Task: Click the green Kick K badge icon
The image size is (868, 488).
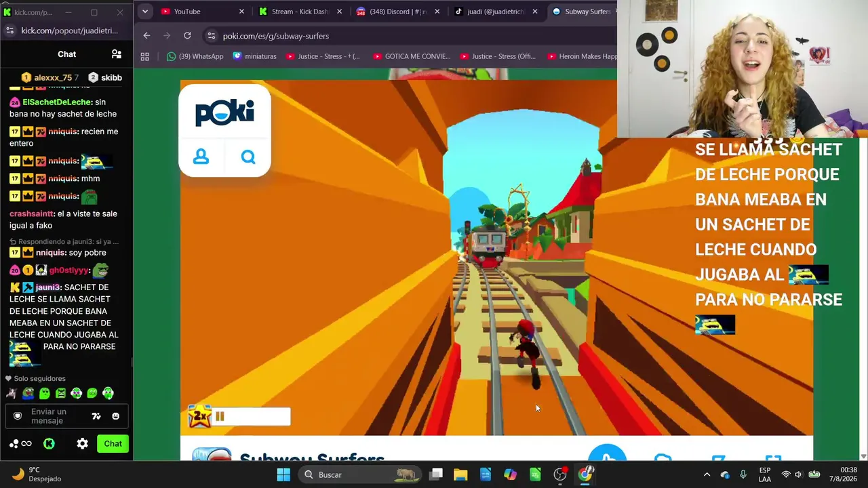Action: click(x=49, y=444)
